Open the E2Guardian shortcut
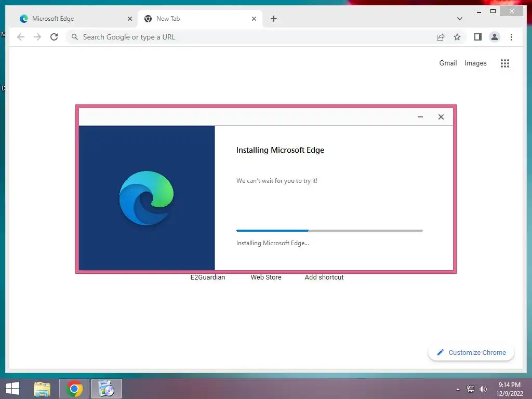The image size is (532, 399). point(208,277)
